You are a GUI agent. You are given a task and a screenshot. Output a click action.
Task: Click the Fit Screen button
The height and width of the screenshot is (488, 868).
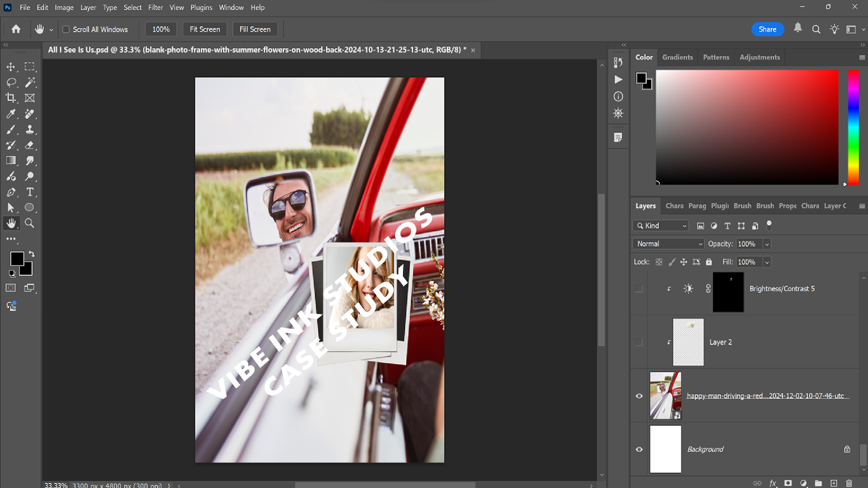tap(205, 29)
